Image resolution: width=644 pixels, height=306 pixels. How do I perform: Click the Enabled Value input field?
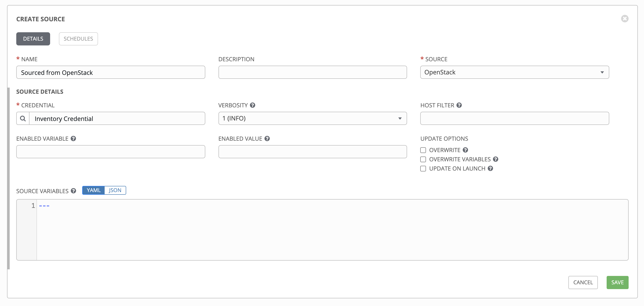313,152
